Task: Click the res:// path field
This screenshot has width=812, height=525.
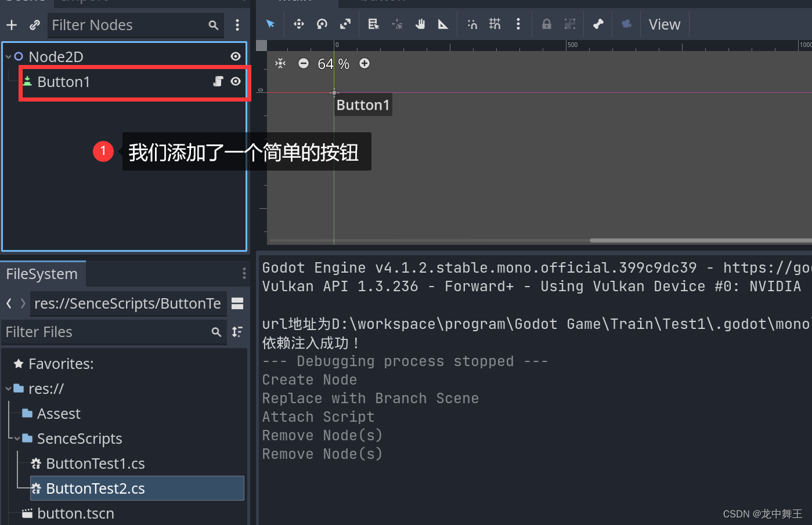Action: pyautogui.click(x=128, y=303)
